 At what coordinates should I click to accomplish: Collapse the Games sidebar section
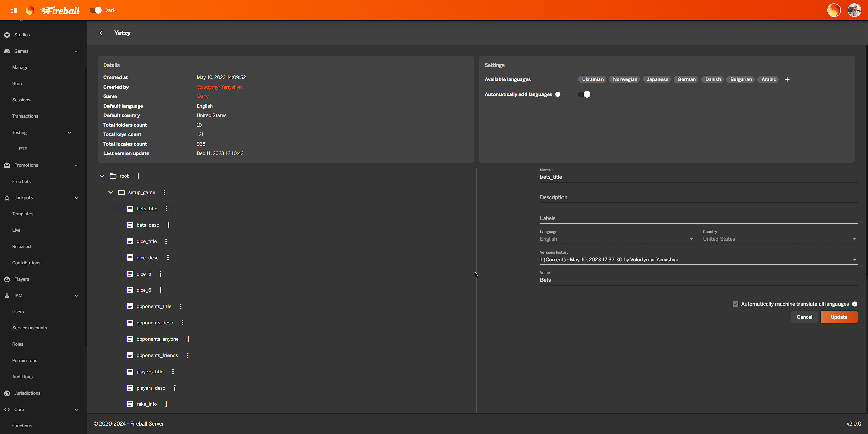coord(76,51)
